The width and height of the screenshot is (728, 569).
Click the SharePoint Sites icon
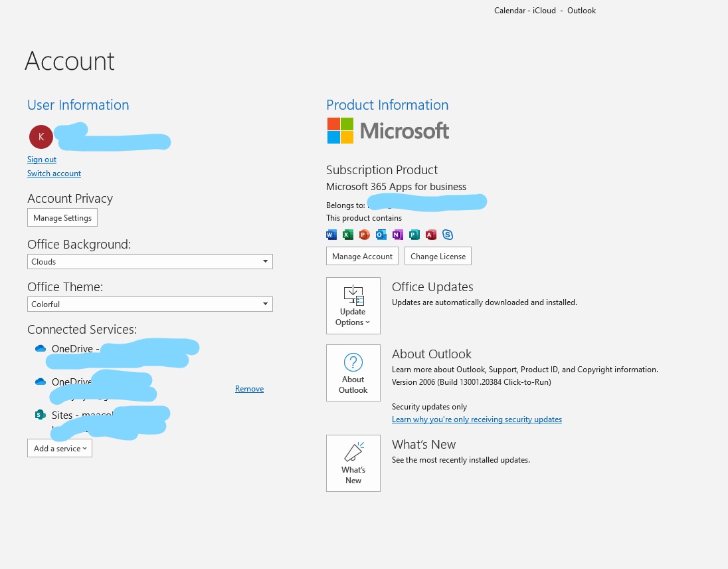click(x=41, y=415)
